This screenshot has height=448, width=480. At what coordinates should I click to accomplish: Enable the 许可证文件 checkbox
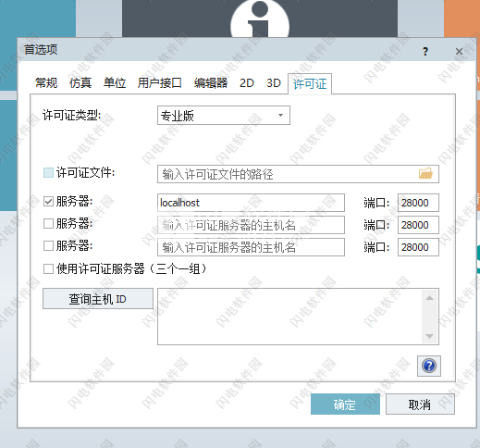coord(48,173)
